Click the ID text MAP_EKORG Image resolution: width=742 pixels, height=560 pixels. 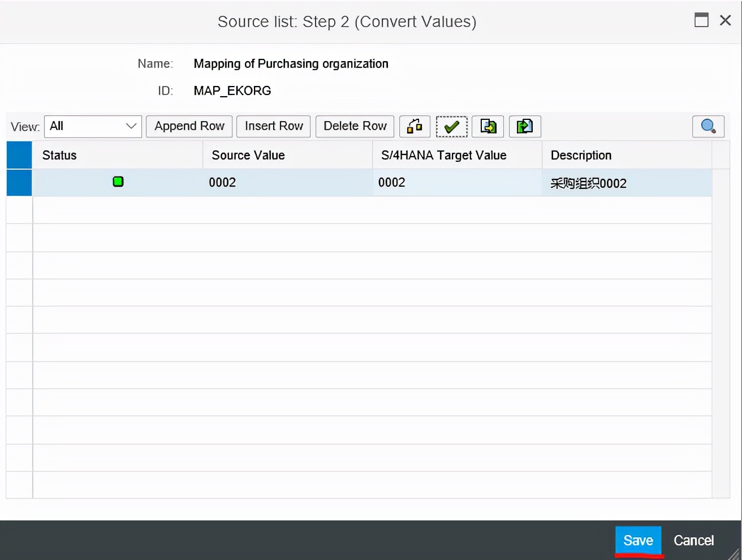click(232, 91)
